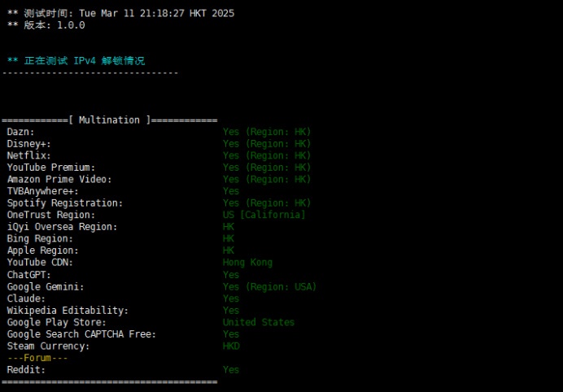
Task: Click the 'Netflix:' label
Action: (x=28, y=155)
